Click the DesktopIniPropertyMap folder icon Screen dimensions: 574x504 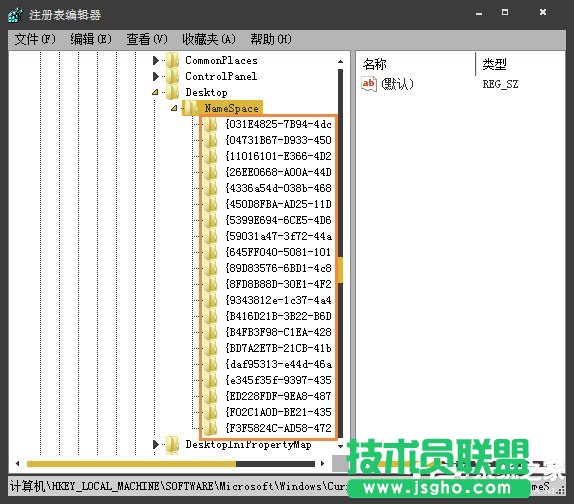(172, 444)
